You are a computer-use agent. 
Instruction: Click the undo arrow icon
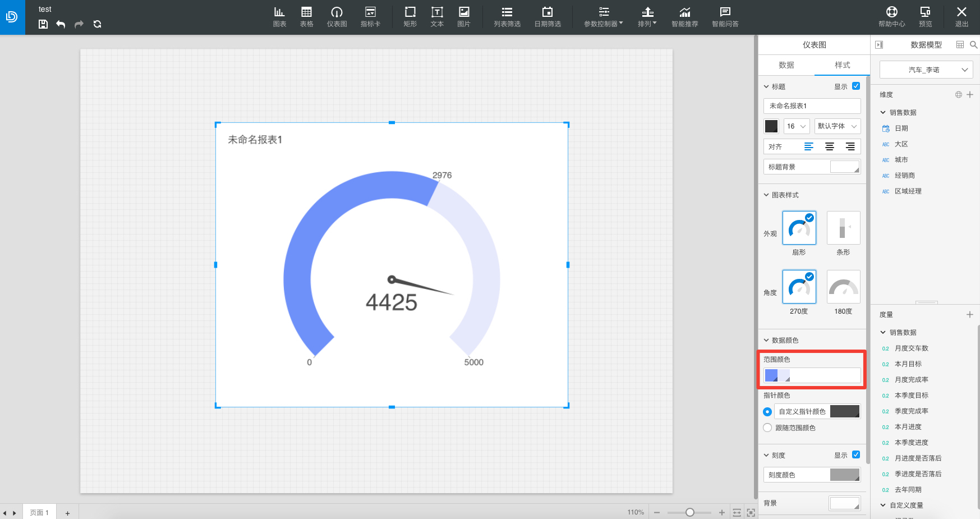coord(61,24)
